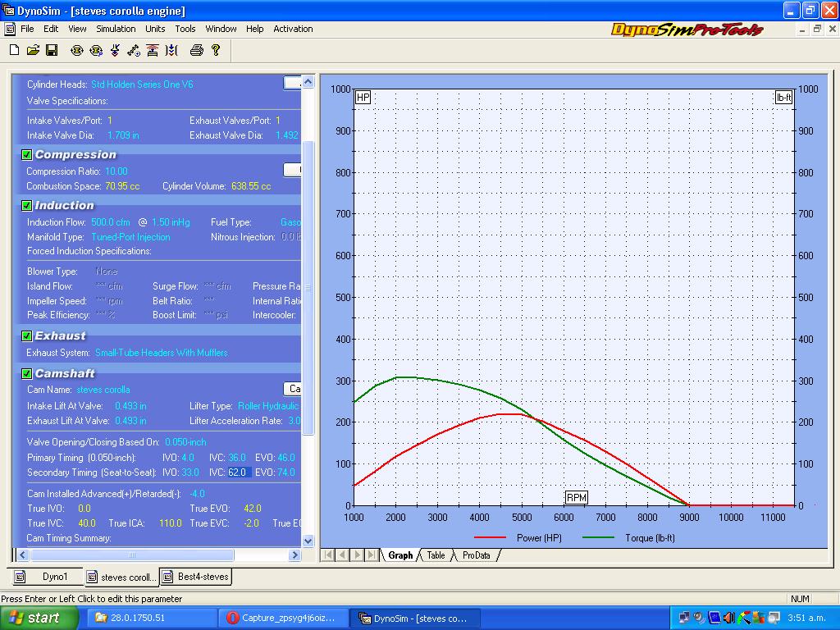Change Lifter Type Roller Hydraulic
840x630 pixels.
coord(268,406)
